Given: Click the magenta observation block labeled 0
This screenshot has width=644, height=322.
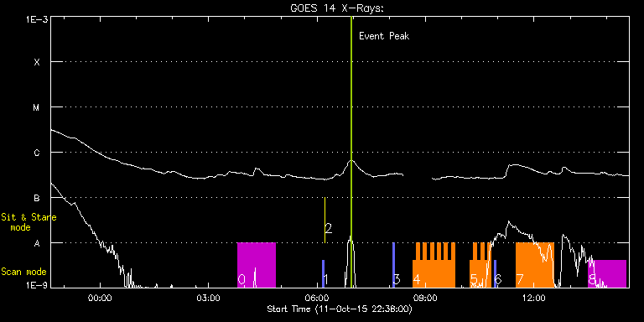Looking at the screenshot, I should click(x=257, y=265).
